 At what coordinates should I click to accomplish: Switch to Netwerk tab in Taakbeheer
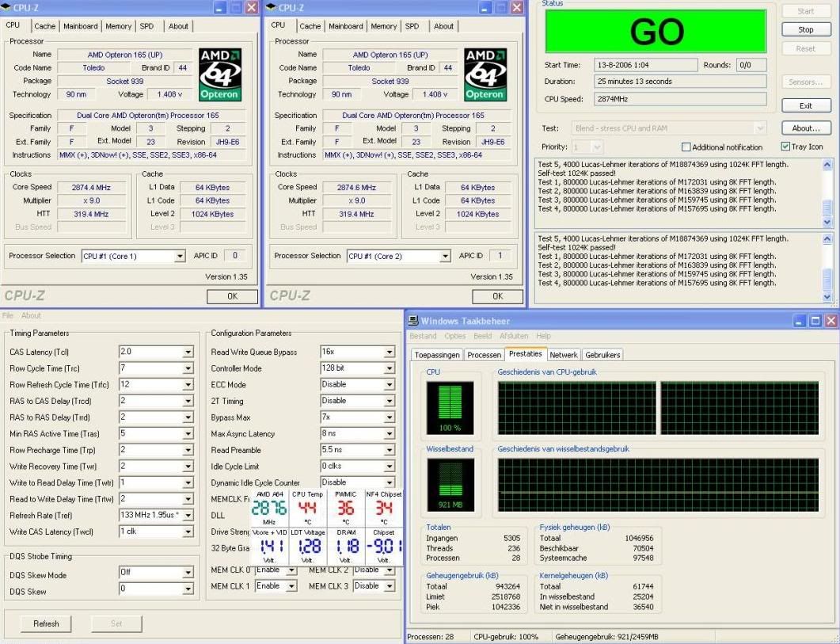(564, 355)
